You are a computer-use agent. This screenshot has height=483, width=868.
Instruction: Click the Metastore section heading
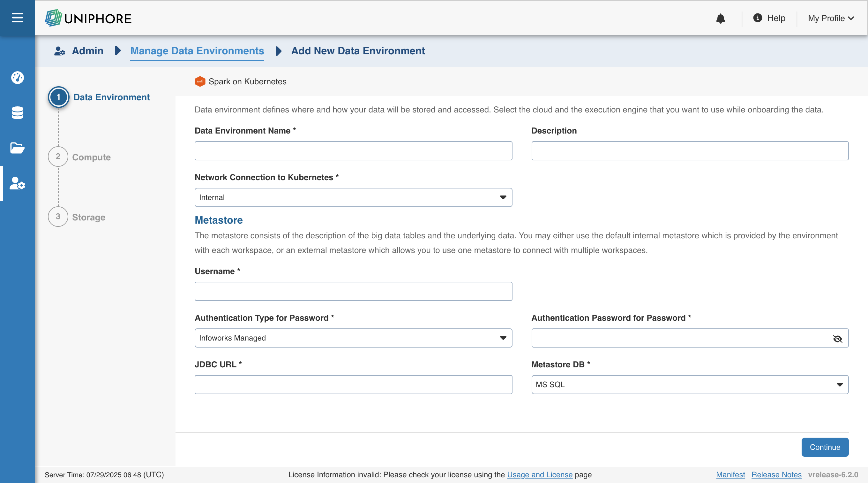(x=219, y=220)
